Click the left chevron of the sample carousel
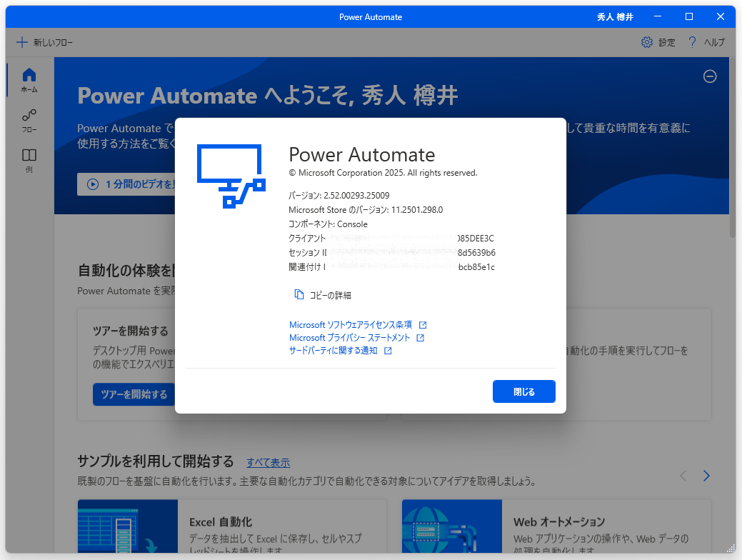742x560 pixels. (x=683, y=475)
